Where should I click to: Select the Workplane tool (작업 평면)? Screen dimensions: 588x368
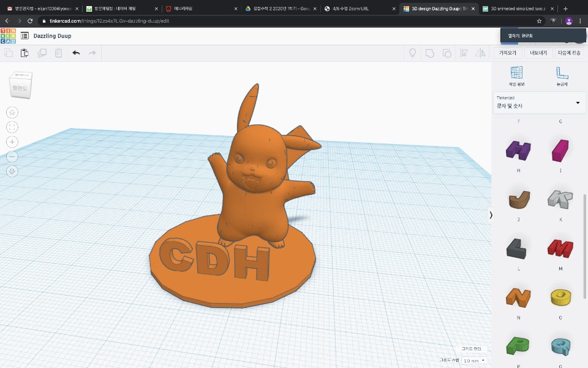(x=516, y=76)
